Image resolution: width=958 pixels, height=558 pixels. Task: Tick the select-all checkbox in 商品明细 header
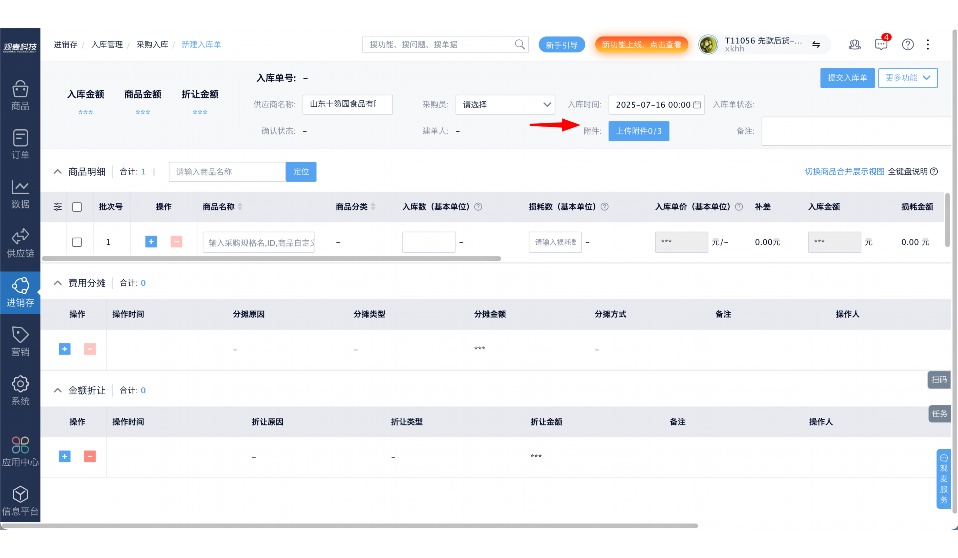[77, 207]
